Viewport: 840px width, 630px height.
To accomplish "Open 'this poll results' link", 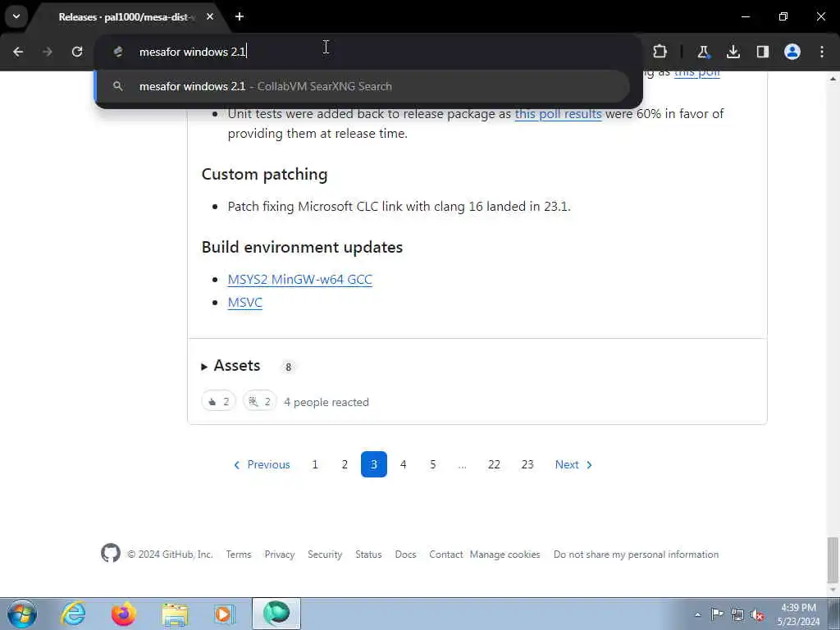I will (558, 113).
